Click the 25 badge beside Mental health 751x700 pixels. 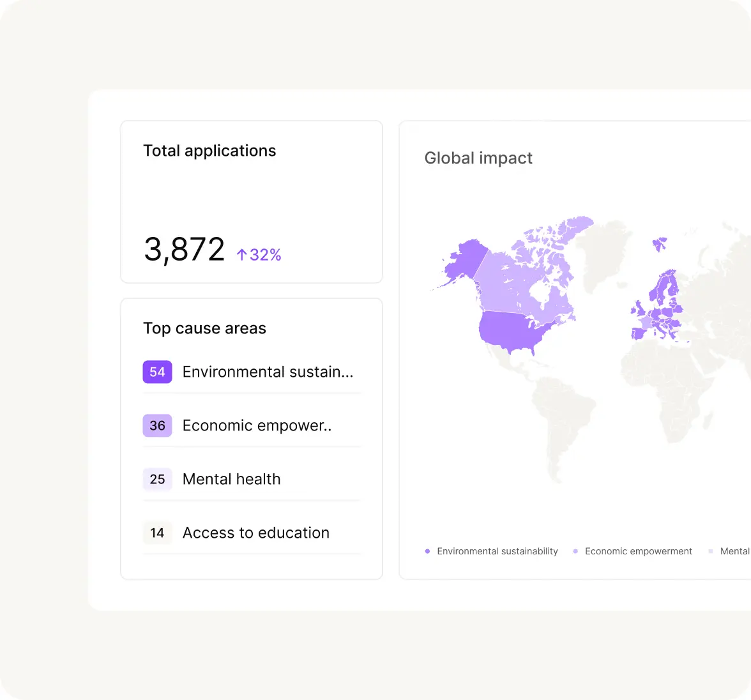click(157, 479)
